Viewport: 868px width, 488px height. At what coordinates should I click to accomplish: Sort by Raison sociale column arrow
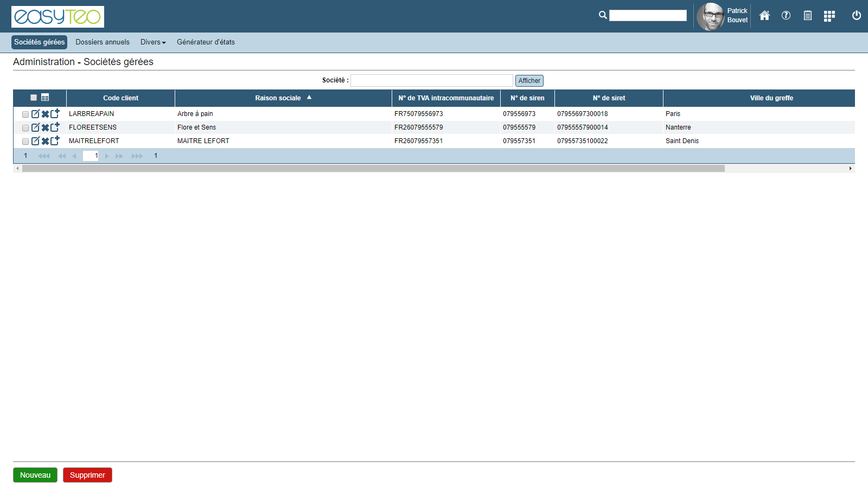[309, 98]
